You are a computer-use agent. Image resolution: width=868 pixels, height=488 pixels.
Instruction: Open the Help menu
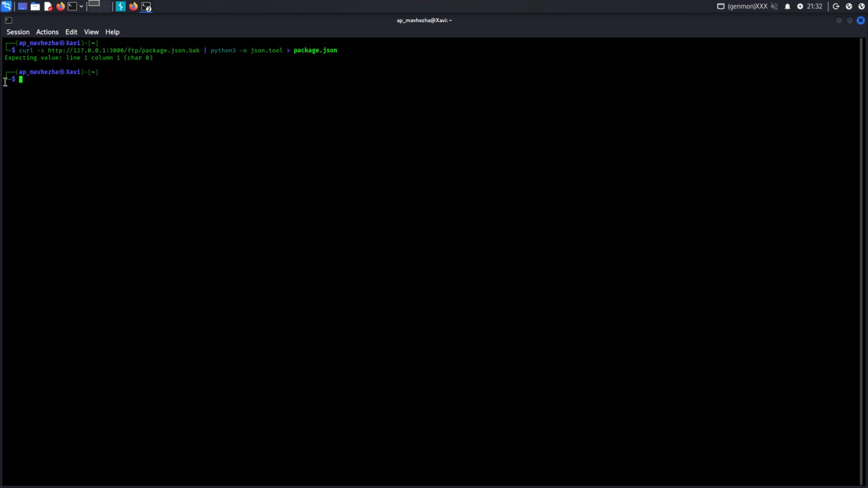click(112, 32)
